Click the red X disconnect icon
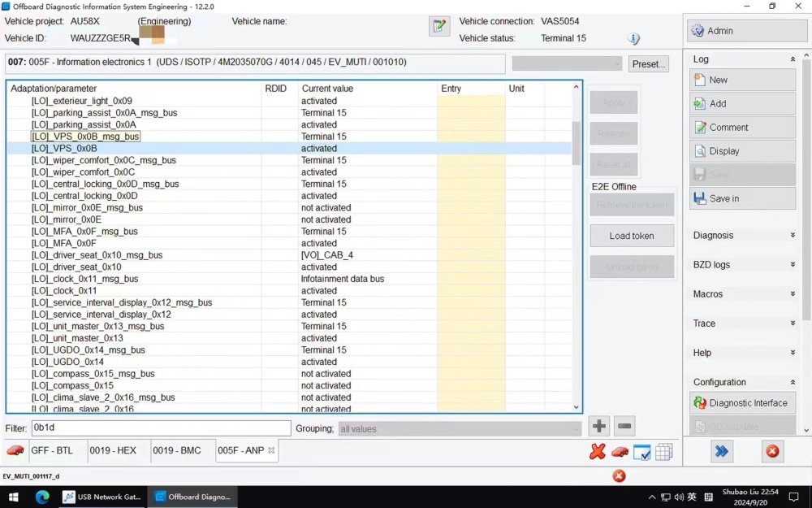This screenshot has height=508, width=812. pos(597,451)
